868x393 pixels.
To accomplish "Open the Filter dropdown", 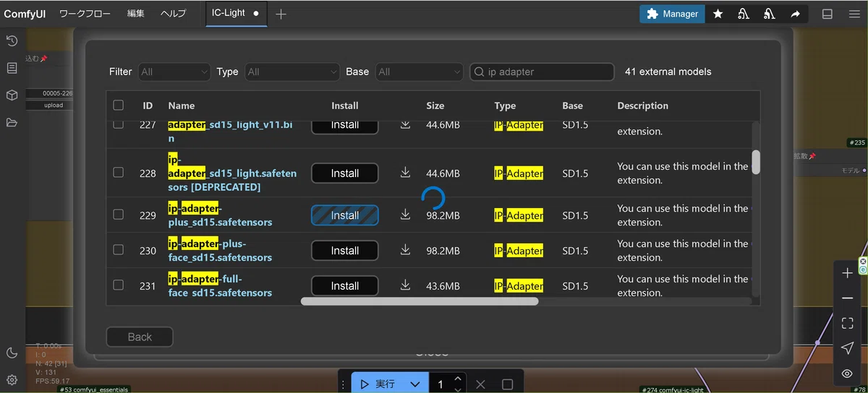I will [174, 72].
